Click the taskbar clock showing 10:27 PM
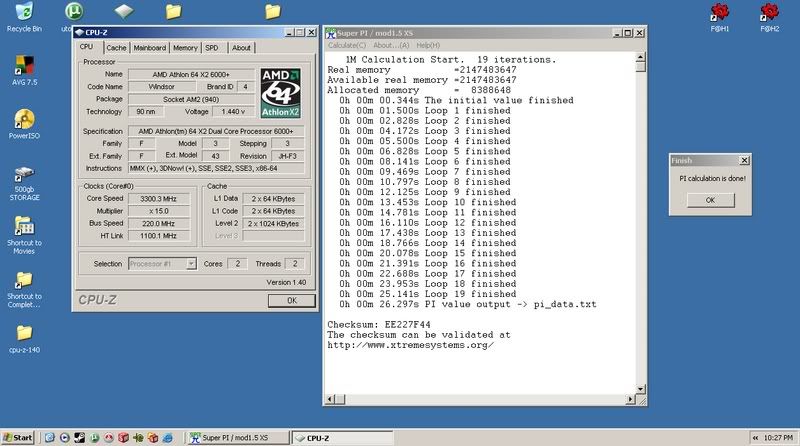800x446 pixels. pyautogui.click(x=778, y=438)
